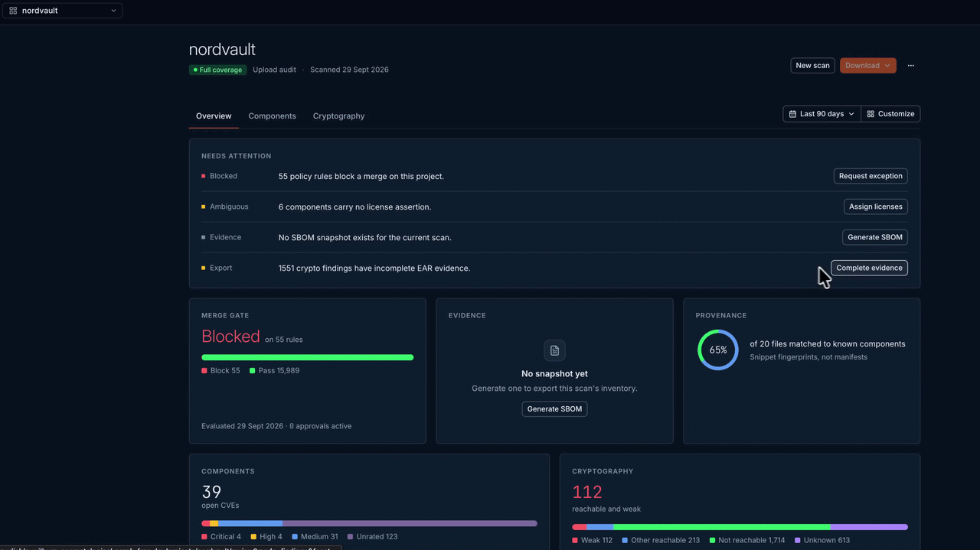Click 'Evaluated 29 Sept 2026' footer text

coord(276,426)
